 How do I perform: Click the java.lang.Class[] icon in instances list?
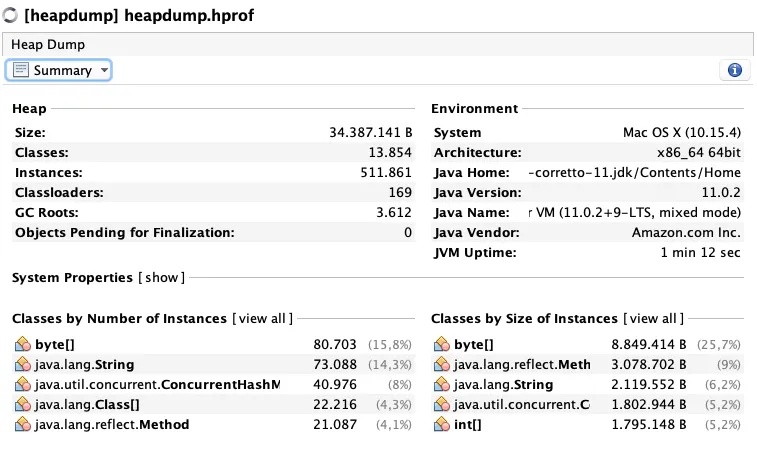[x=22, y=404]
